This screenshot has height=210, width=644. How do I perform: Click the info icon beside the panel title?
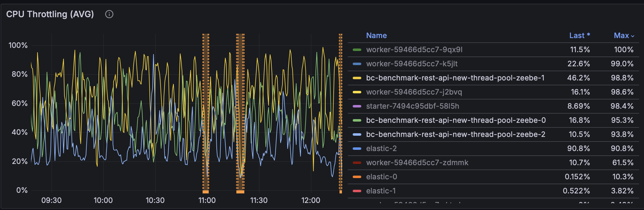click(x=109, y=14)
